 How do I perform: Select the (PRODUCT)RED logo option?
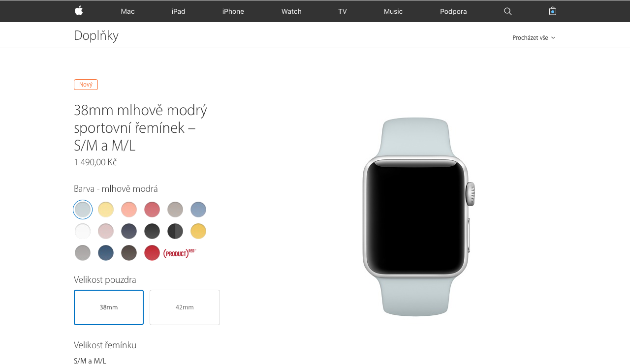[x=179, y=253]
